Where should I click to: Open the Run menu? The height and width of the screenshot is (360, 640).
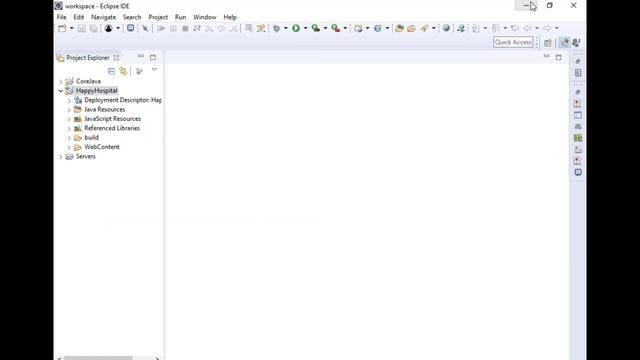pos(180,17)
